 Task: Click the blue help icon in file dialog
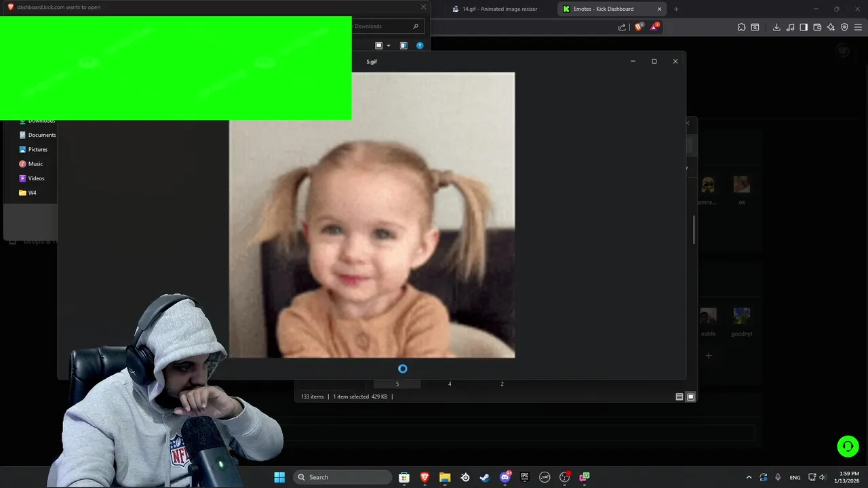(420, 45)
